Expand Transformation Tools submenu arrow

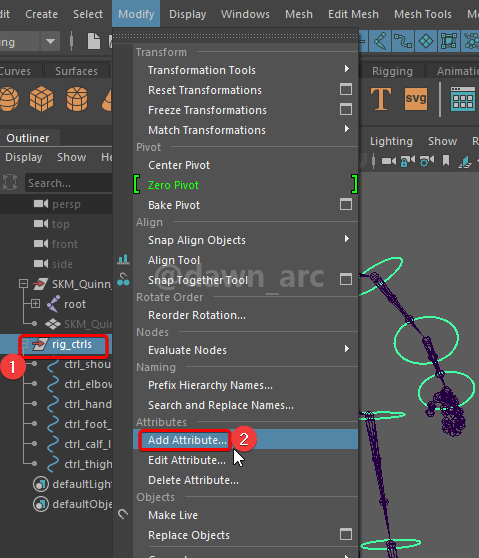[347, 68]
